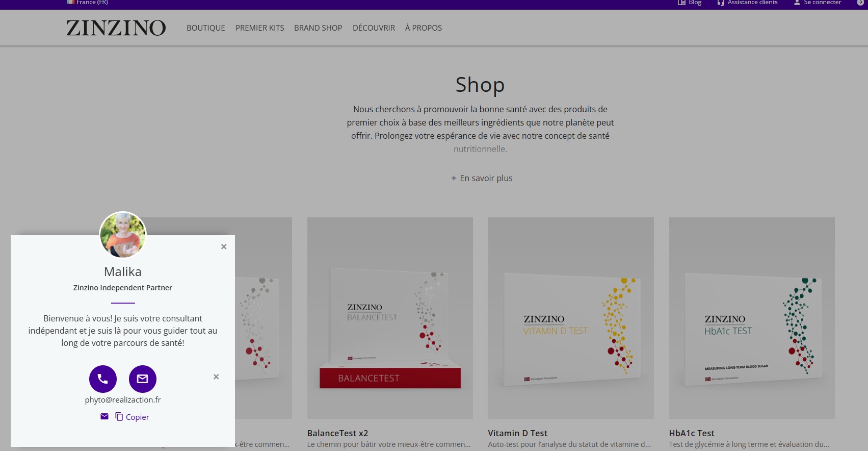
Task: Click the Se connecter user icon
Action: pos(797,3)
